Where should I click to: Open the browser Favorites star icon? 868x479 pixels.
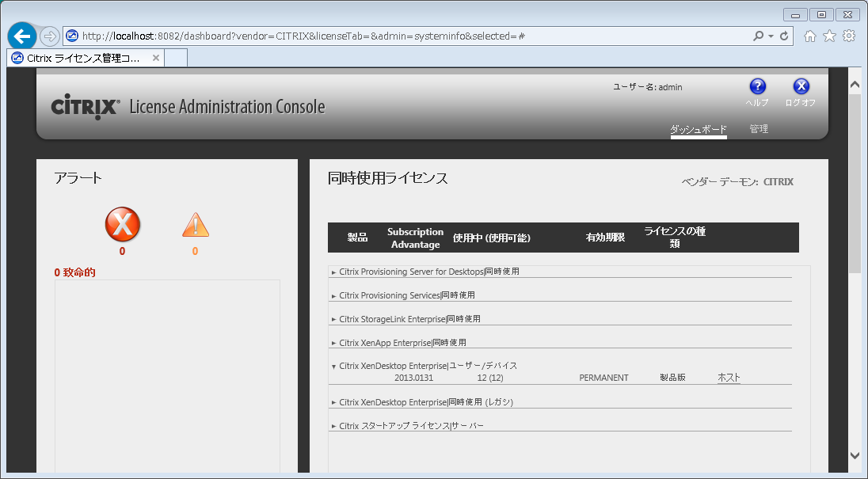tap(829, 36)
